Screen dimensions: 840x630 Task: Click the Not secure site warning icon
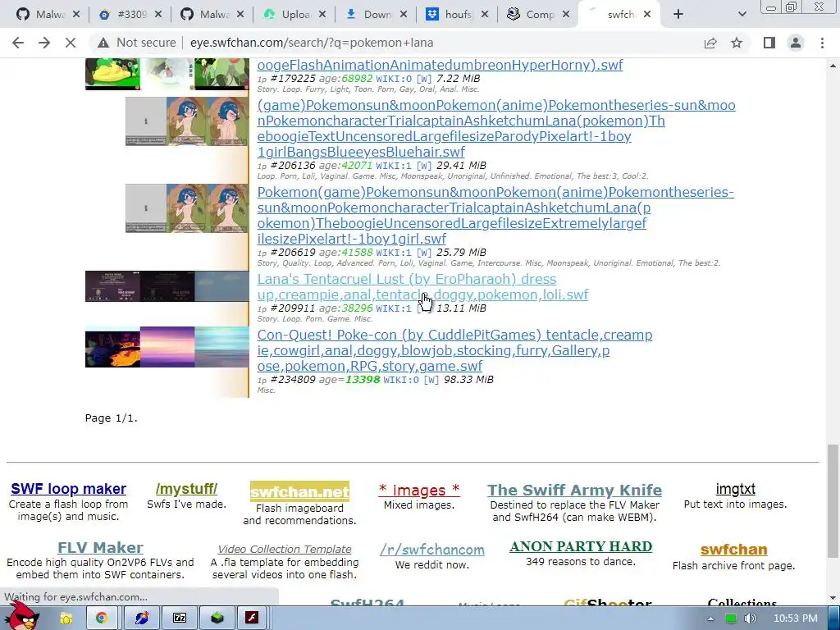[103, 43]
